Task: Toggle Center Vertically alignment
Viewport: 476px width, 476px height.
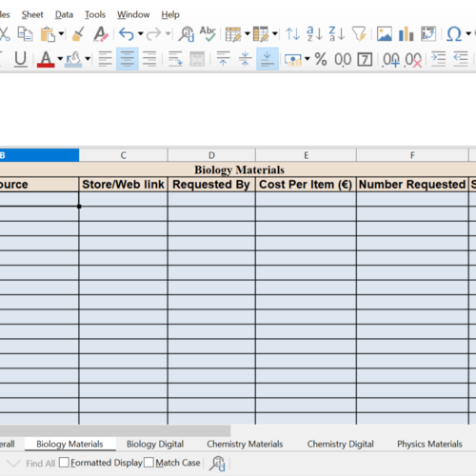Action: tap(245, 59)
